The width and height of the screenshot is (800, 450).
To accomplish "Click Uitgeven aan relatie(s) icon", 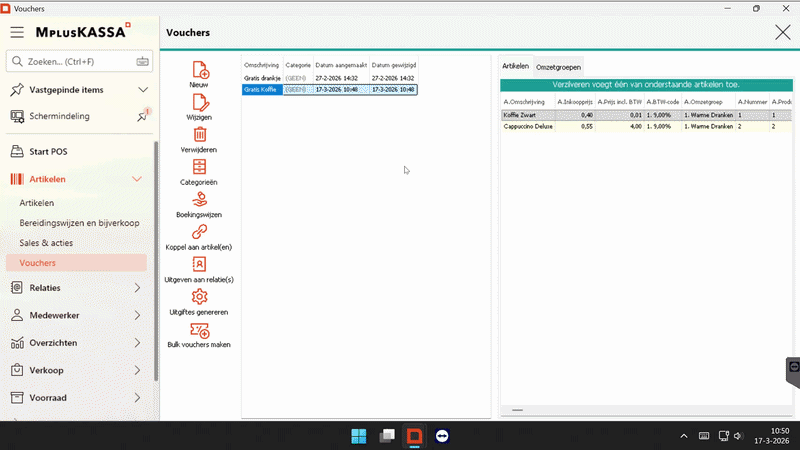I will [199, 264].
